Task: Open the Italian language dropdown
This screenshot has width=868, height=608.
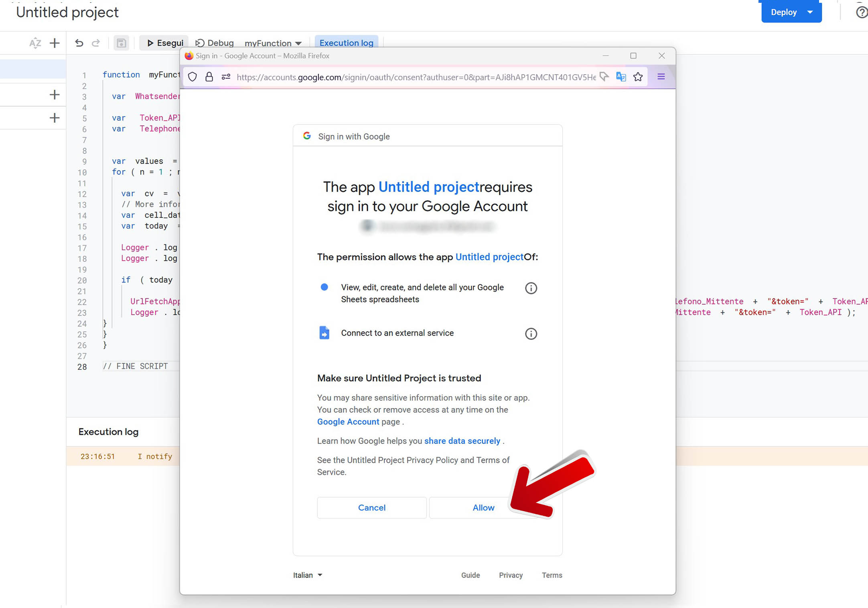Action: [x=308, y=575]
